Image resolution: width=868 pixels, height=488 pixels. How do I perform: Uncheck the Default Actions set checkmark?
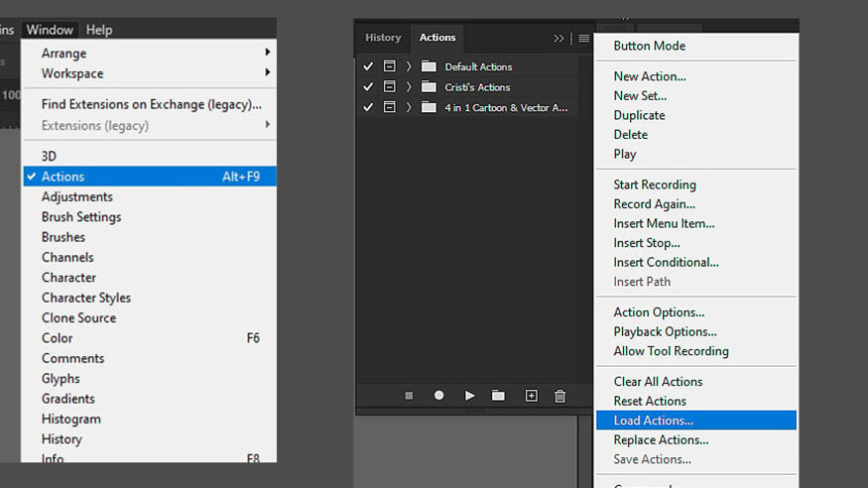tap(368, 66)
